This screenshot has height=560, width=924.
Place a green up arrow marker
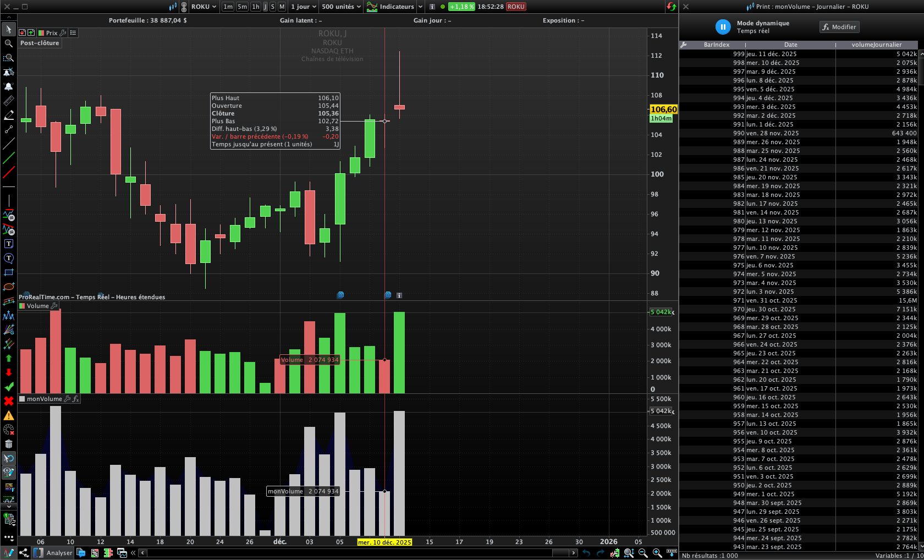pyautogui.click(x=9, y=358)
